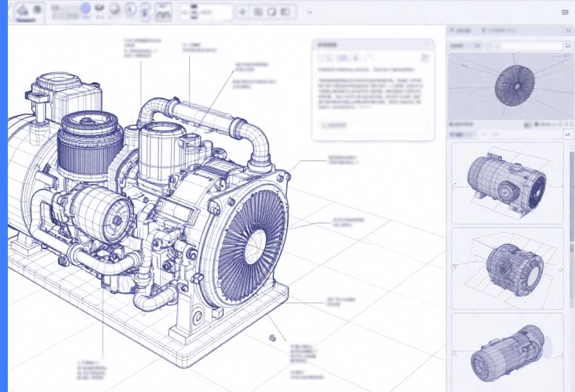
Task: Click the icon right of the panel search field
Action: tap(567, 46)
